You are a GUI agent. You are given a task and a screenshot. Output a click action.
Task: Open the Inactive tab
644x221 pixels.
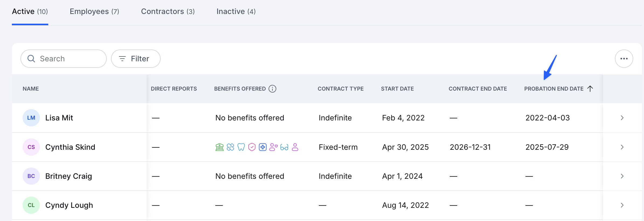click(236, 11)
